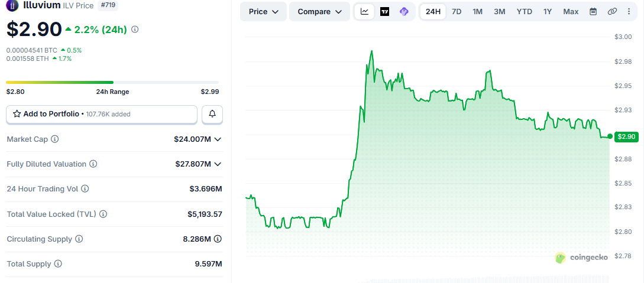Switch to TradingView chart icon
Viewport: 644px width, 283px height.
click(x=384, y=11)
